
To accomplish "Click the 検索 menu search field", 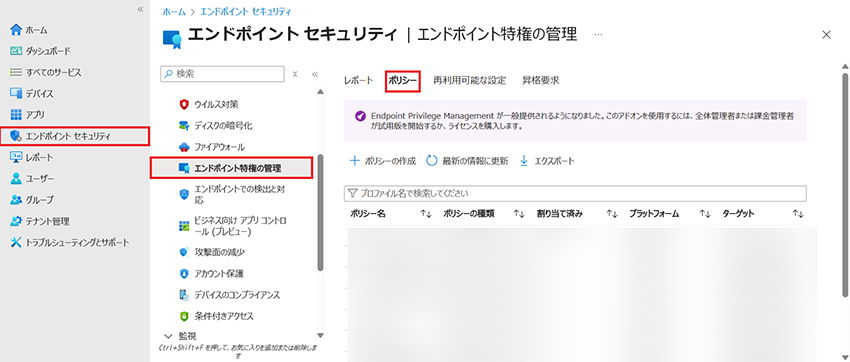I will pos(222,74).
